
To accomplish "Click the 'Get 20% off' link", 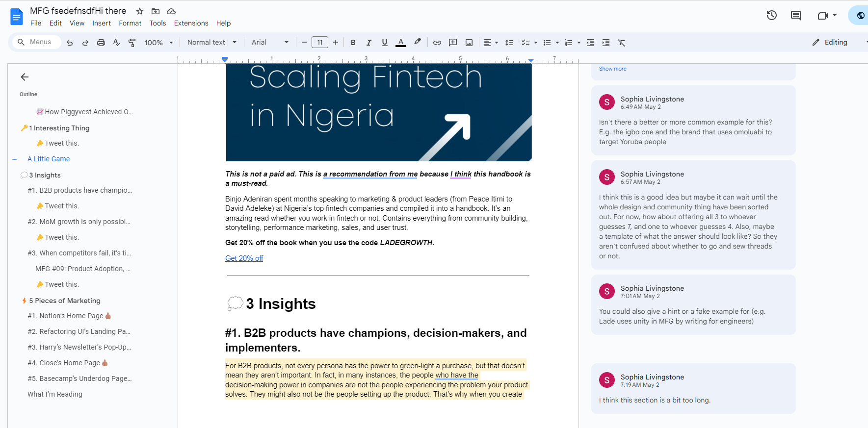I will [x=244, y=258].
